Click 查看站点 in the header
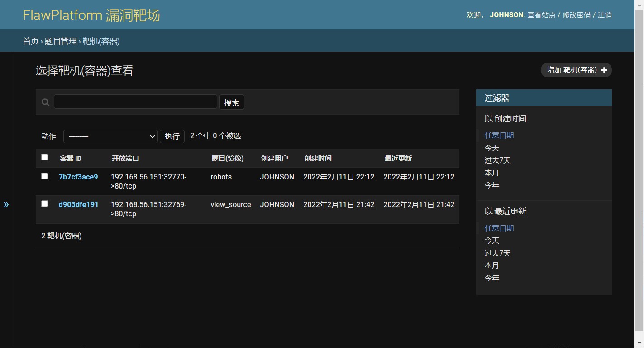The image size is (644, 348). tap(542, 15)
